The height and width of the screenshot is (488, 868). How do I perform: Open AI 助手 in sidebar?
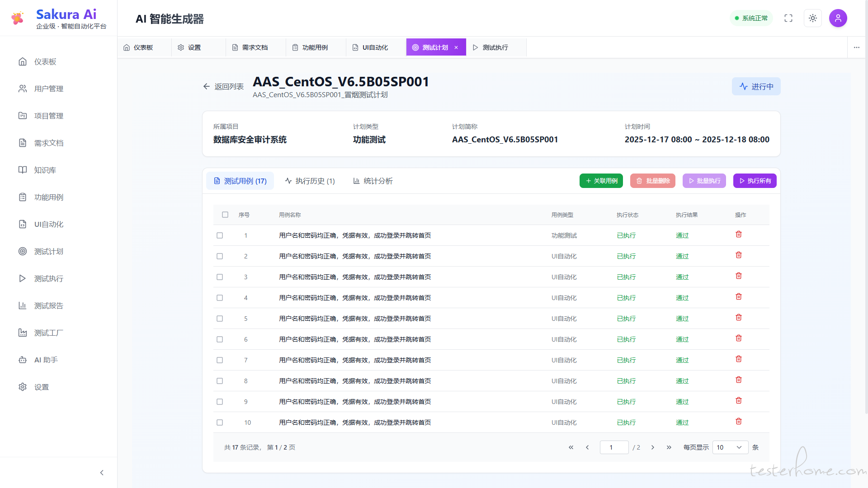tap(46, 360)
